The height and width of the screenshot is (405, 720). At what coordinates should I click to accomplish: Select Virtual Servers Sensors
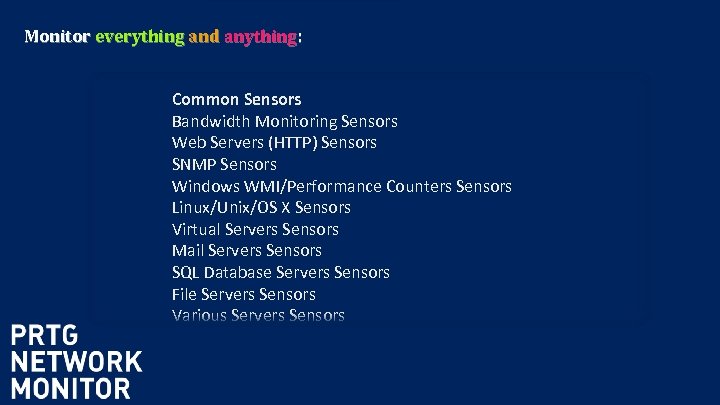click(255, 229)
